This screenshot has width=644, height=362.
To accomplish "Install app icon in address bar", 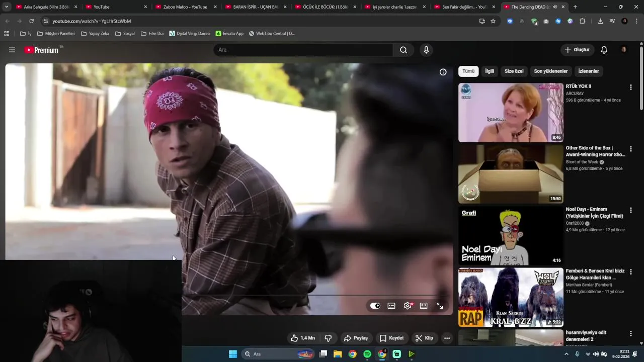I will click(x=482, y=21).
